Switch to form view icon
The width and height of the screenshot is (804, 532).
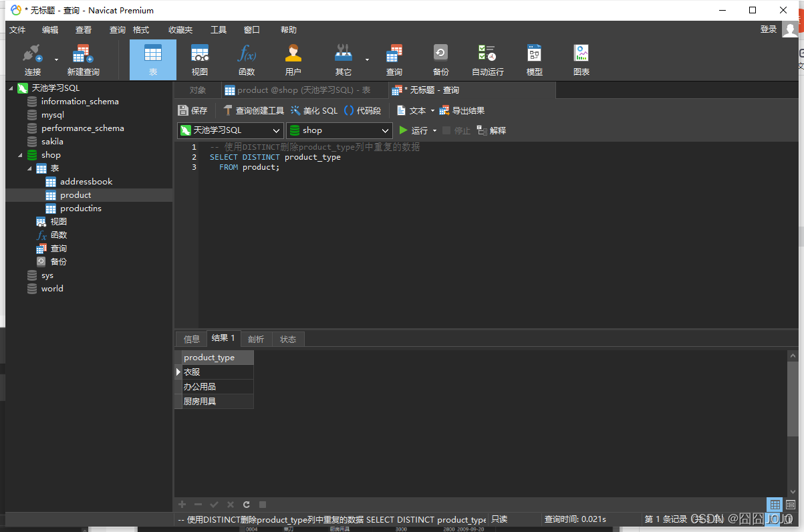click(x=791, y=505)
